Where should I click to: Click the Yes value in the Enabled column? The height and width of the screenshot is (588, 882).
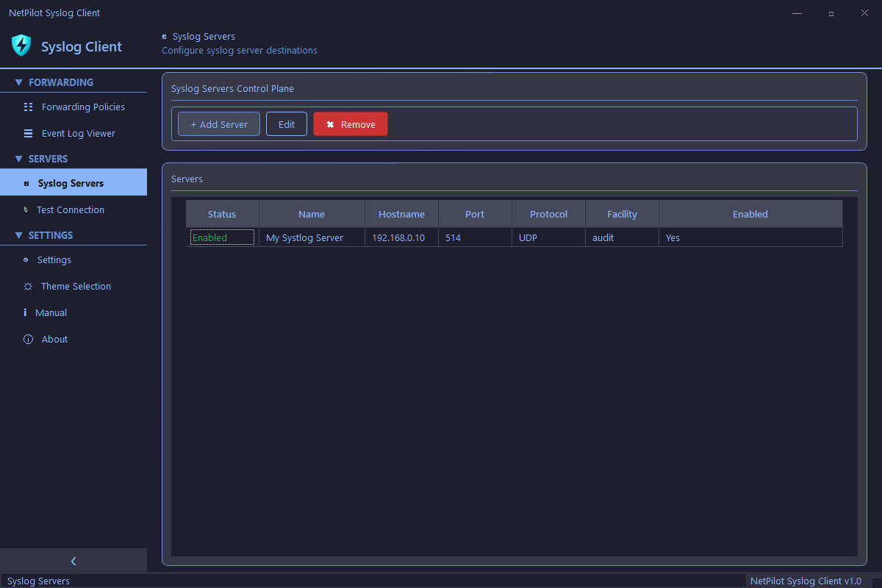pyautogui.click(x=672, y=237)
